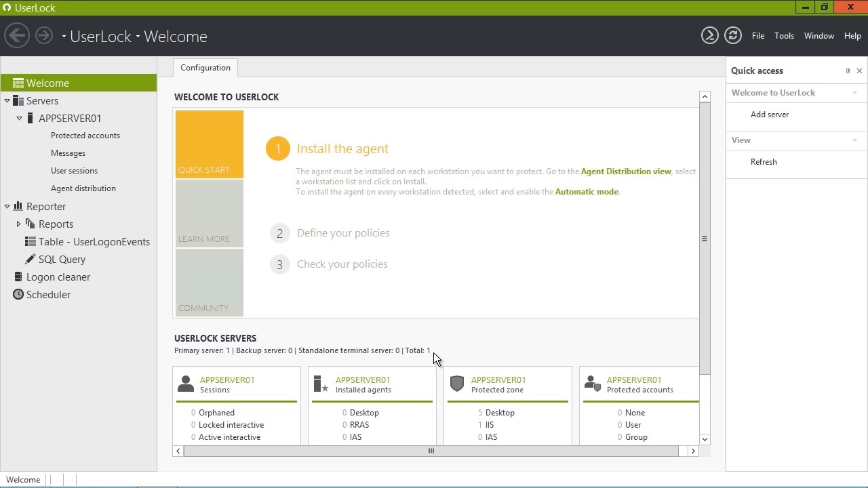The image size is (868, 488).
Task: Open the File menu
Action: click(x=758, y=36)
